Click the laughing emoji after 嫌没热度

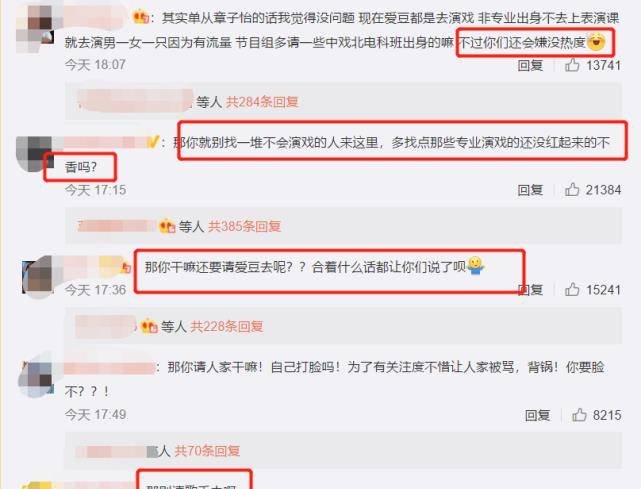point(596,42)
